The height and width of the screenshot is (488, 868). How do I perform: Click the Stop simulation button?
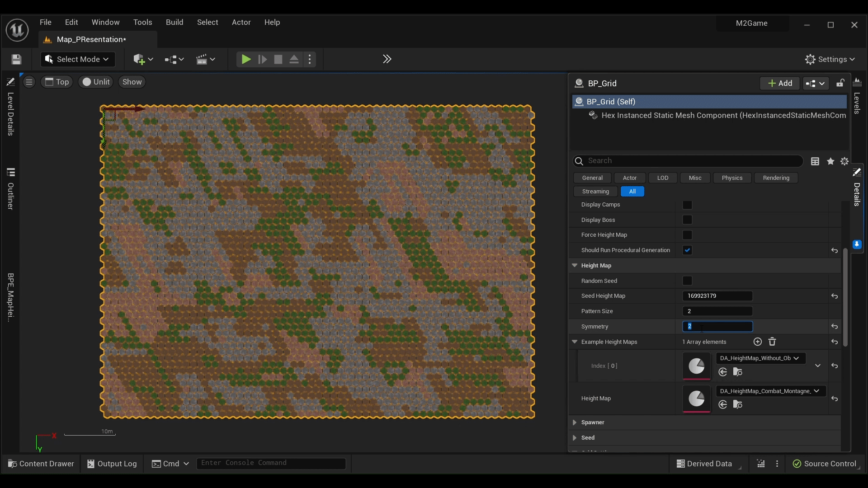click(278, 59)
